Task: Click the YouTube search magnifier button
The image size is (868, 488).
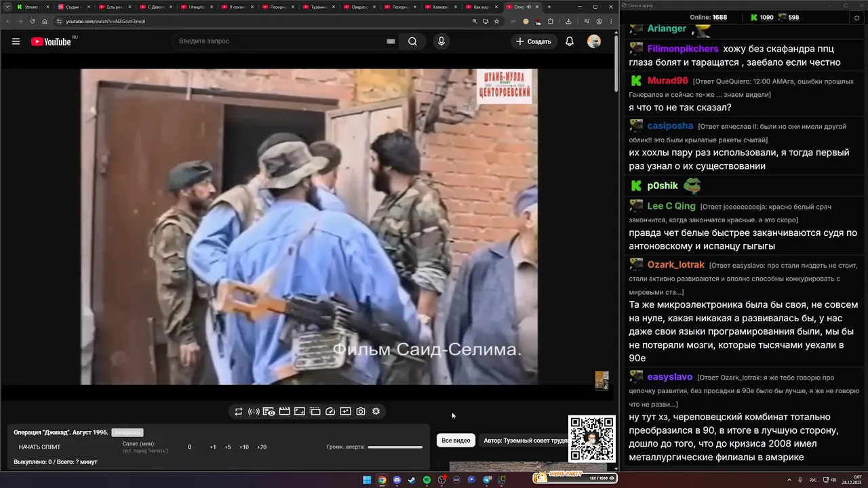Action: point(412,41)
